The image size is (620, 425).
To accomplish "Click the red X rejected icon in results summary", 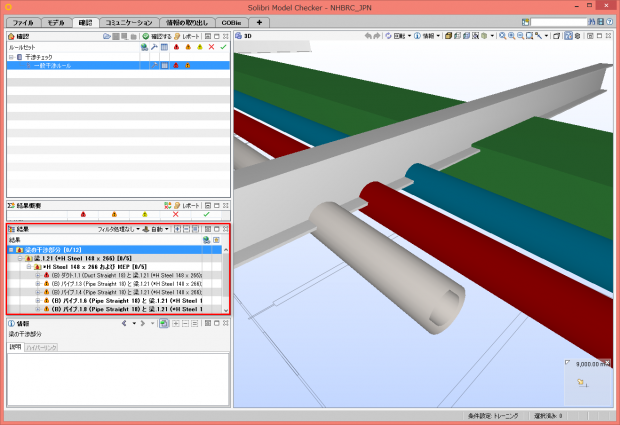I will click(175, 214).
